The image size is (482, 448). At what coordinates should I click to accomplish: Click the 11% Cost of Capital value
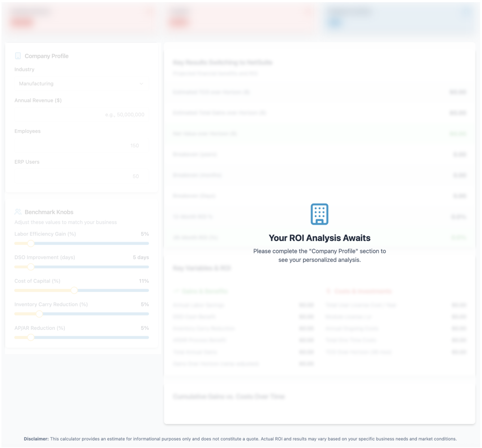click(144, 281)
